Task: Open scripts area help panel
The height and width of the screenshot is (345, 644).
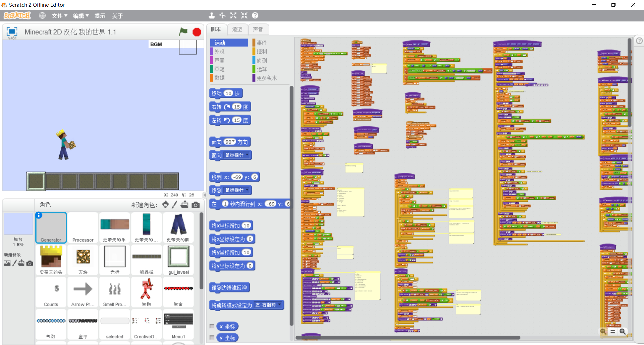Action: tap(639, 41)
